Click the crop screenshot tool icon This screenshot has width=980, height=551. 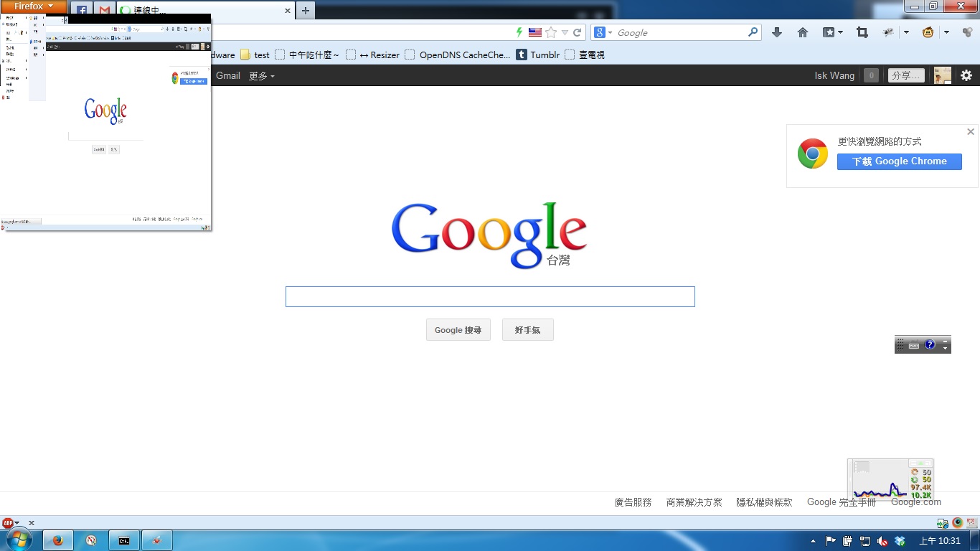pyautogui.click(x=862, y=32)
